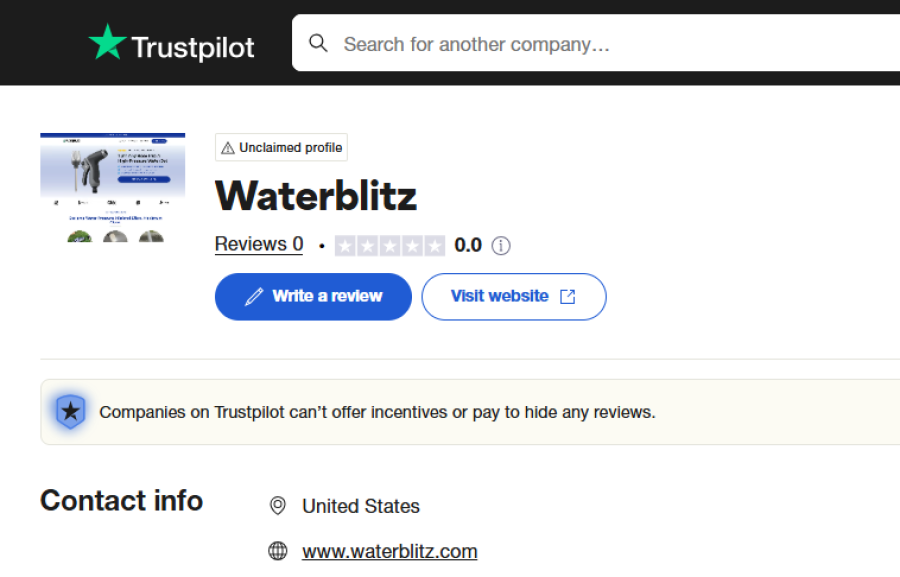Click the Visit website button

click(x=514, y=297)
